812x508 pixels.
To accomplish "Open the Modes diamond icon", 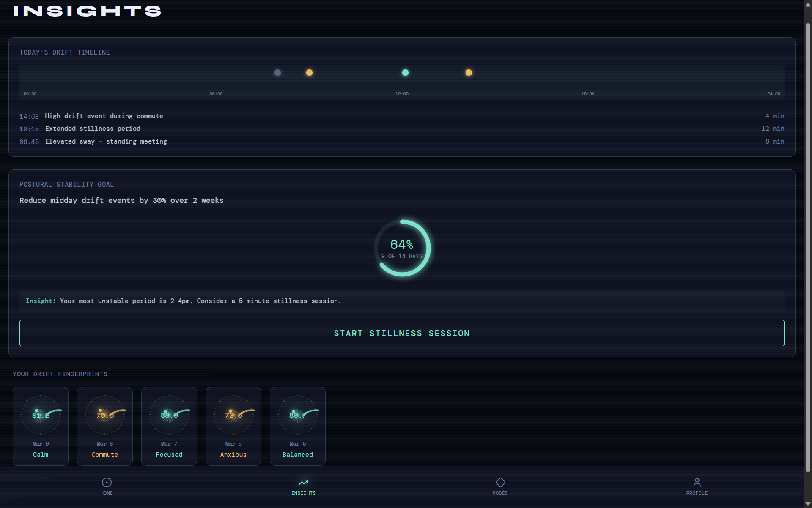I will point(500,483).
